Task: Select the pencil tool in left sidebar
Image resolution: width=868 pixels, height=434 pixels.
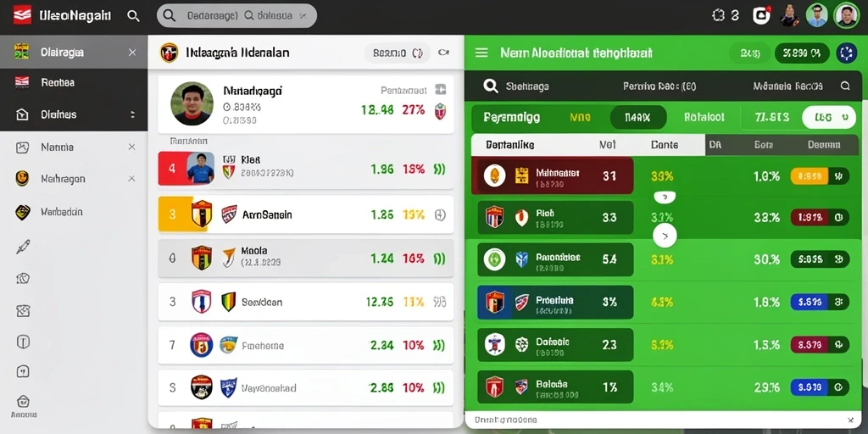Action: point(23,247)
